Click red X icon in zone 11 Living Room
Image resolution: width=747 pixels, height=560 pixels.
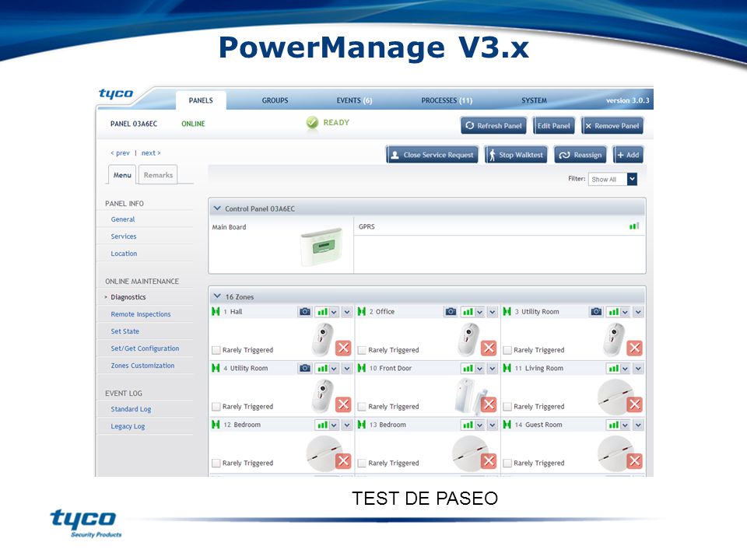[634, 404]
